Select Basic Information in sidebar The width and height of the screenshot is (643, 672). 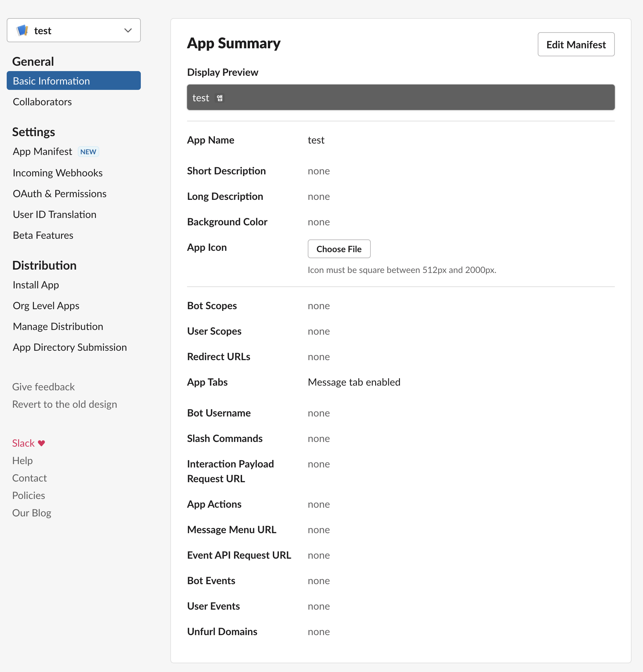point(74,81)
